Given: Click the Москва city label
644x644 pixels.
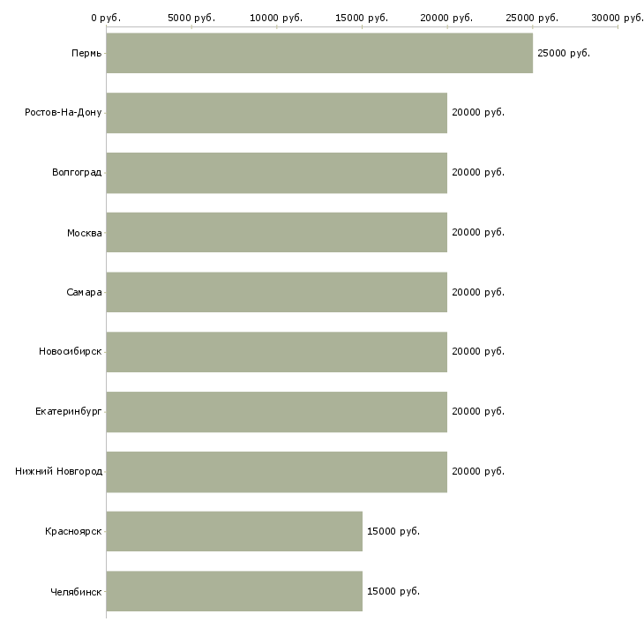Looking at the screenshot, I should pos(84,233).
